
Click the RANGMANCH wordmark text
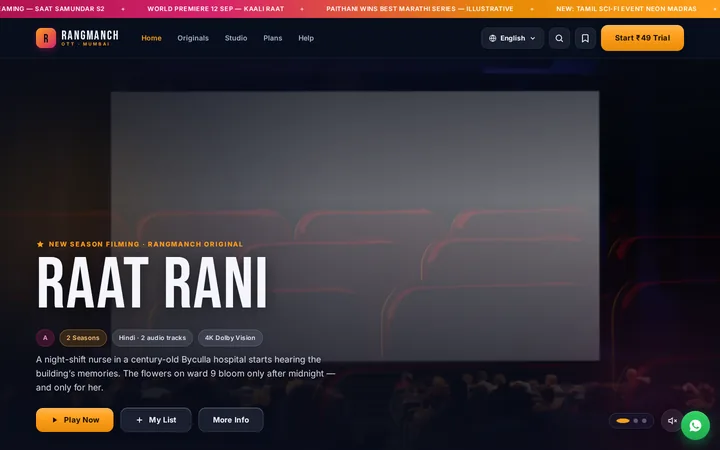(x=90, y=35)
